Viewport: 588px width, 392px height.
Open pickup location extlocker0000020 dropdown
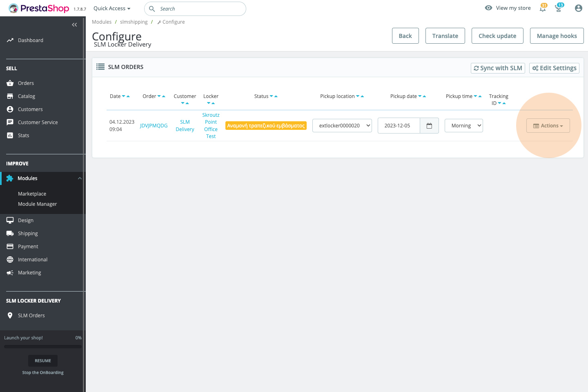(x=342, y=126)
